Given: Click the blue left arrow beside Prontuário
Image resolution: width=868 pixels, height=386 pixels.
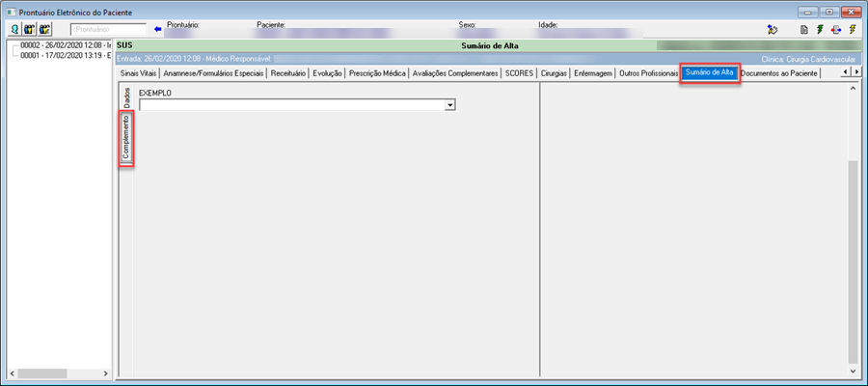Looking at the screenshot, I should tap(158, 29).
